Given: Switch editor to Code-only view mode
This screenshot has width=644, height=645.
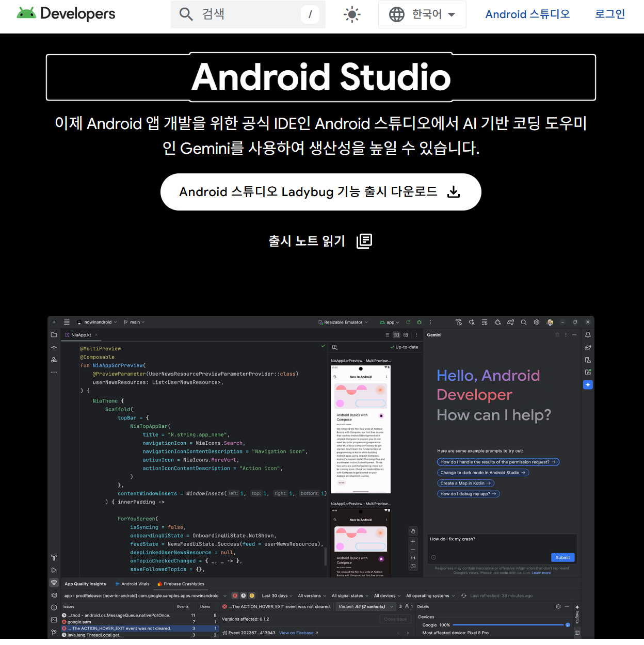Looking at the screenshot, I should coord(388,335).
